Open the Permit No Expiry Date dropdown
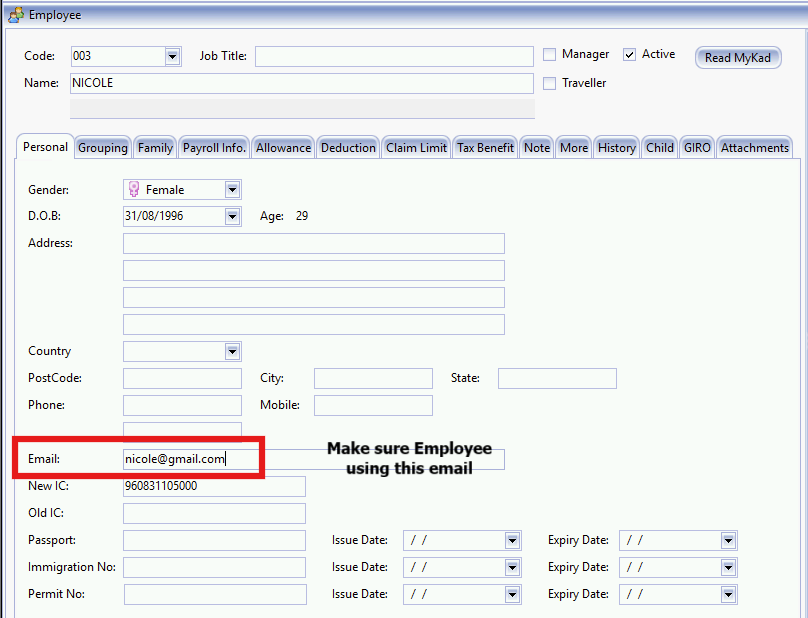Viewport: 808px width, 618px height. (x=728, y=594)
